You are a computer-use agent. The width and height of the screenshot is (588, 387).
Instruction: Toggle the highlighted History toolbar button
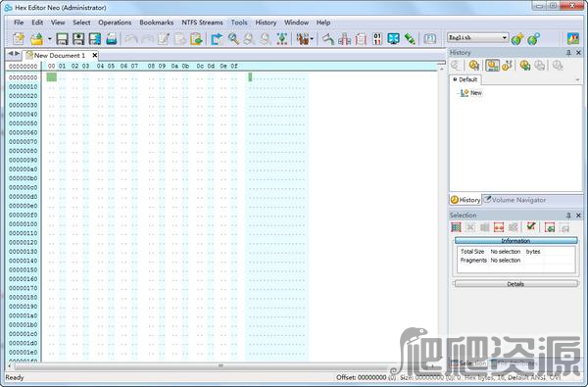point(492,66)
